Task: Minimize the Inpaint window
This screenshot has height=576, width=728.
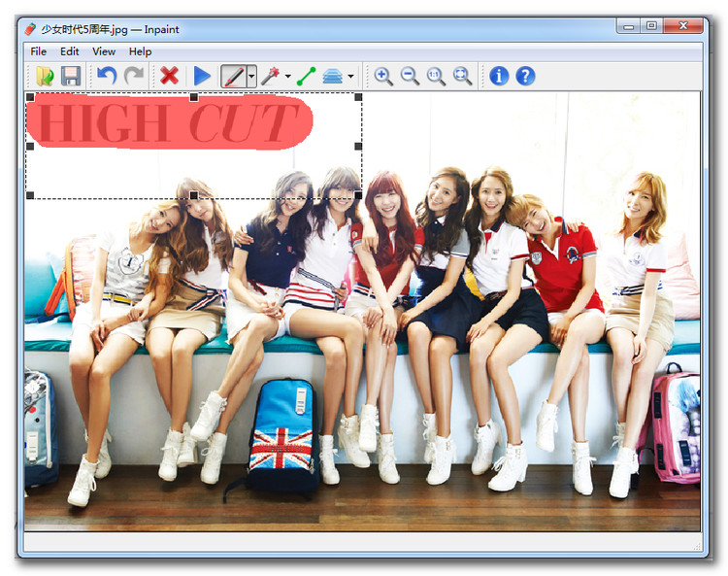Action: [x=629, y=25]
